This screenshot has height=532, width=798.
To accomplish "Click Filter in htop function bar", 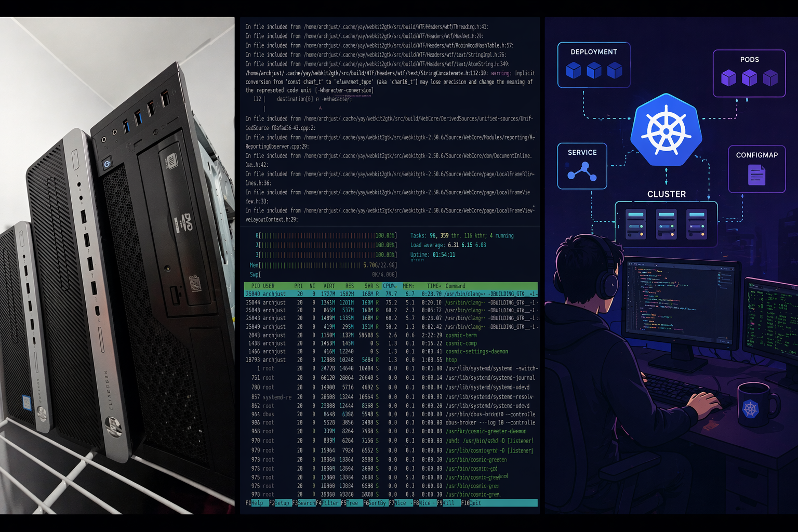I will click(x=328, y=503).
